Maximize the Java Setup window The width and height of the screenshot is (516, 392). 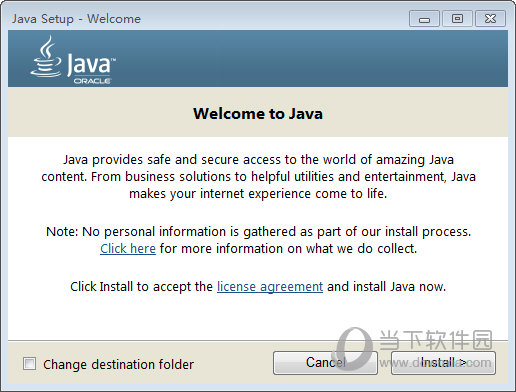(x=457, y=19)
